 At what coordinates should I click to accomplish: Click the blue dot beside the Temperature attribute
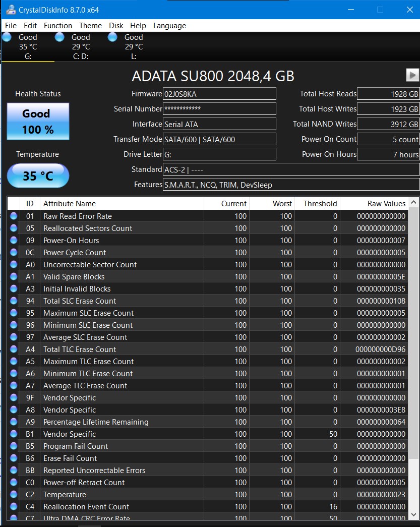point(14,494)
